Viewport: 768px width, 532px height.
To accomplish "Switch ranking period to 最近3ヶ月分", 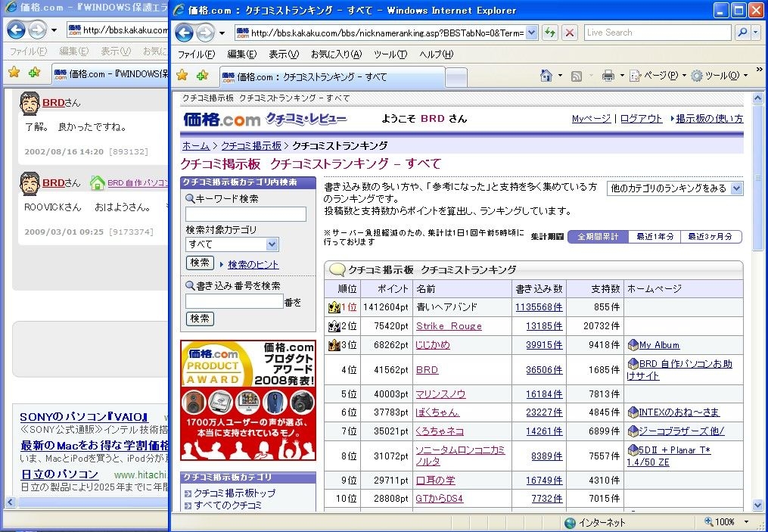I will 710,237.
